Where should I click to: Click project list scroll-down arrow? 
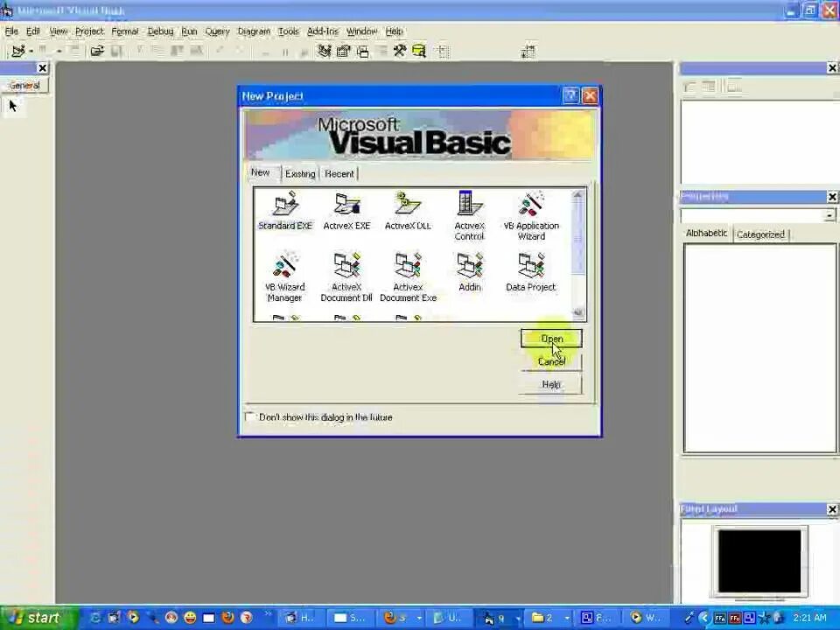(578, 312)
